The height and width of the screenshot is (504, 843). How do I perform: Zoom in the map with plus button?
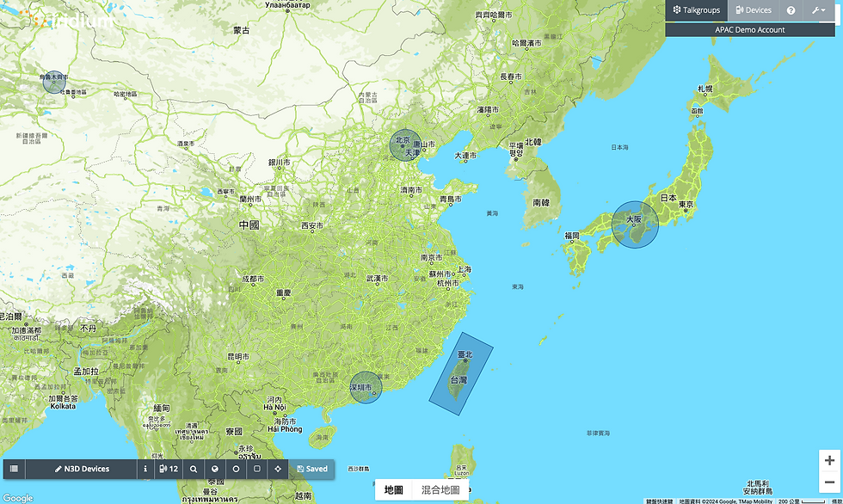coord(829,460)
